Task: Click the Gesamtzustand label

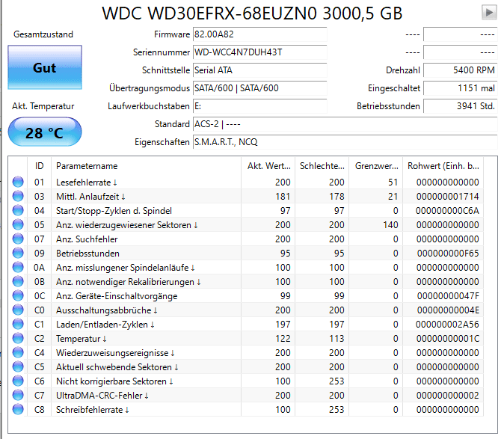Action: (43, 34)
